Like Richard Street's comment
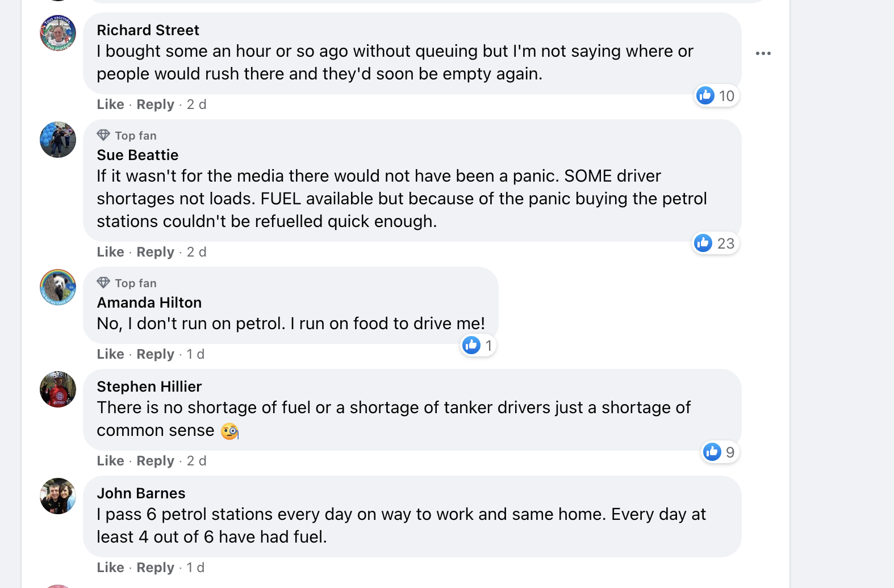 (110, 104)
